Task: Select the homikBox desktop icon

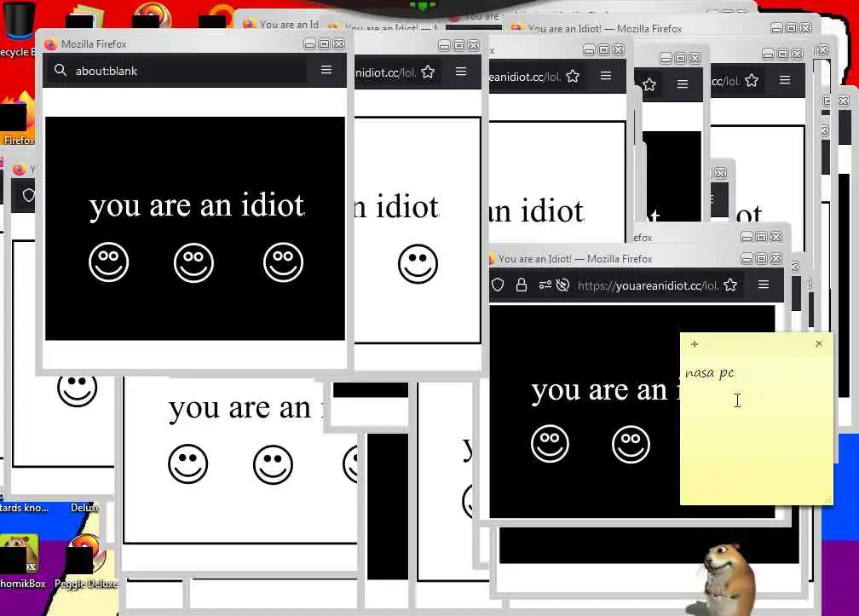Action: 22,561
